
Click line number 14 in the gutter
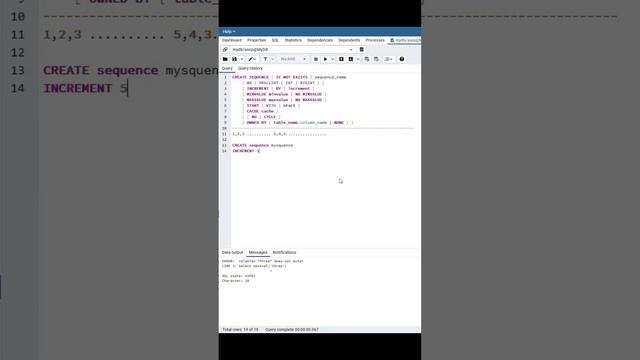[224, 151]
